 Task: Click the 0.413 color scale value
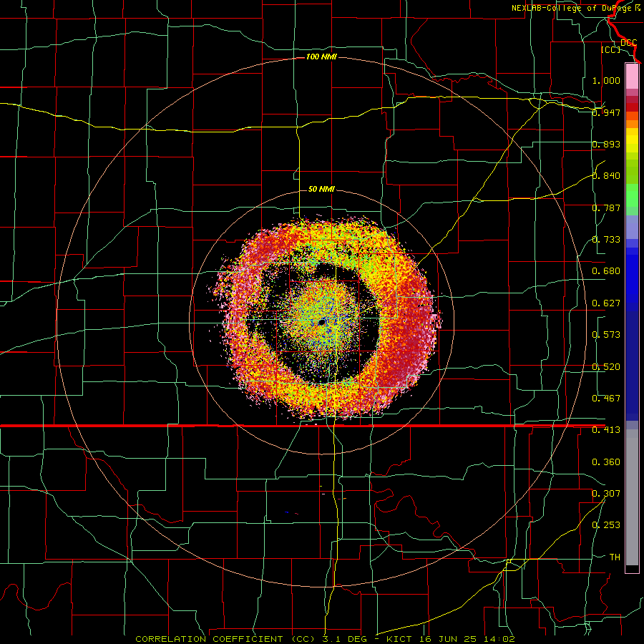[x=606, y=430]
